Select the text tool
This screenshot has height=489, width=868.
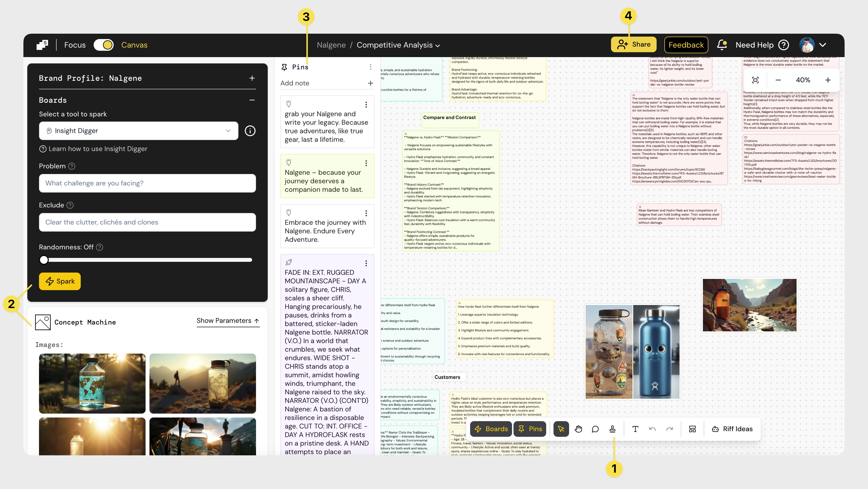tap(635, 429)
